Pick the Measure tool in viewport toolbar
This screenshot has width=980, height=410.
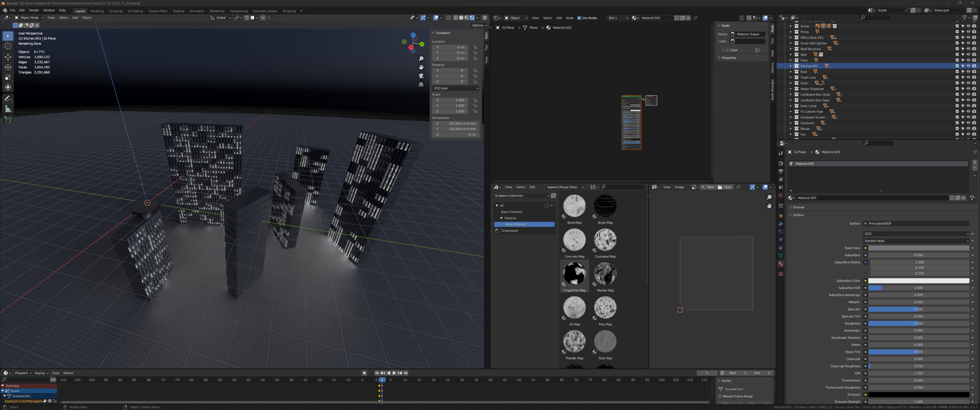[8, 109]
